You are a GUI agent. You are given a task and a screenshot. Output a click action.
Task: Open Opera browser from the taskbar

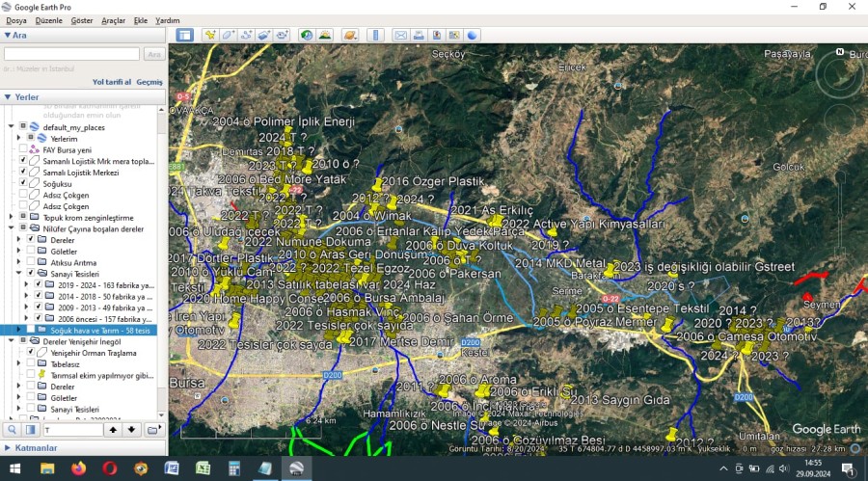point(110,468)
